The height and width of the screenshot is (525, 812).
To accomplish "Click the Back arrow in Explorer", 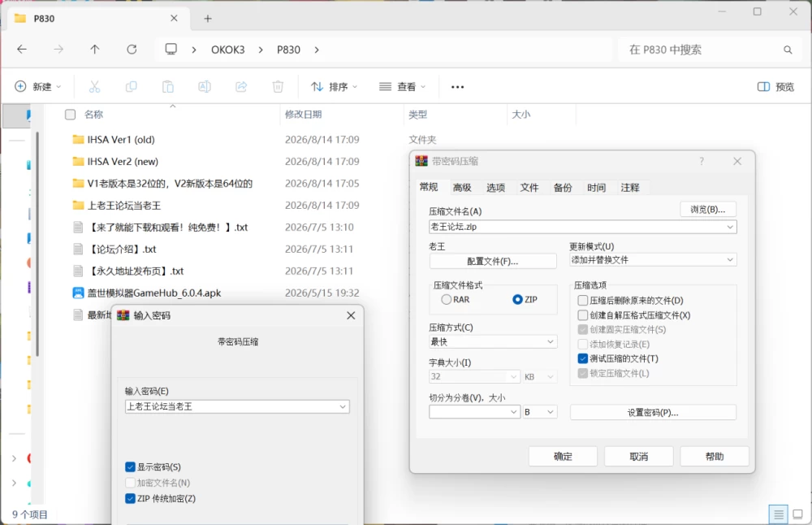I will (22, 50).
